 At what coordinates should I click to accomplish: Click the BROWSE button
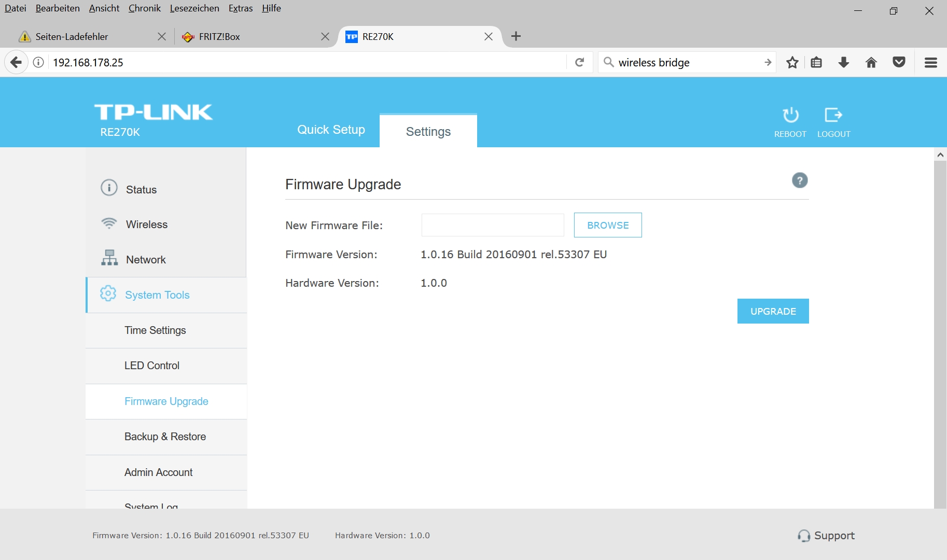pos(608,225)
